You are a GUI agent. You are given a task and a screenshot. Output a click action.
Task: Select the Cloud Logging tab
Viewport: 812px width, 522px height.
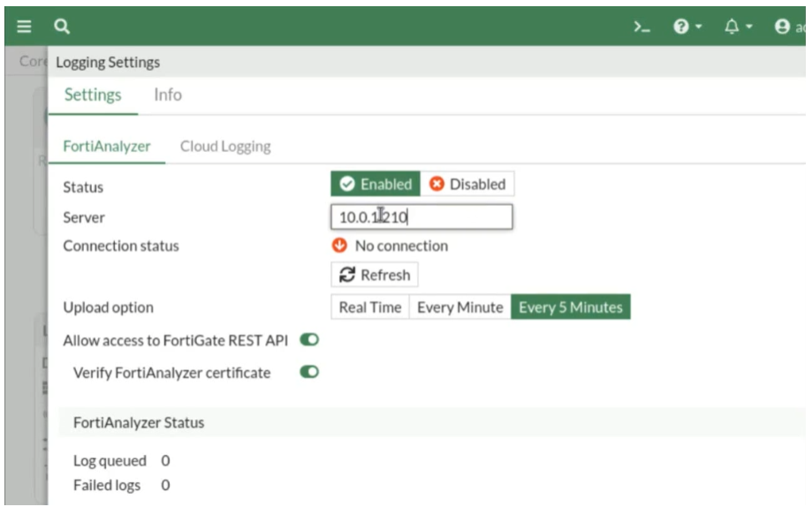click(x=225, y=146)
